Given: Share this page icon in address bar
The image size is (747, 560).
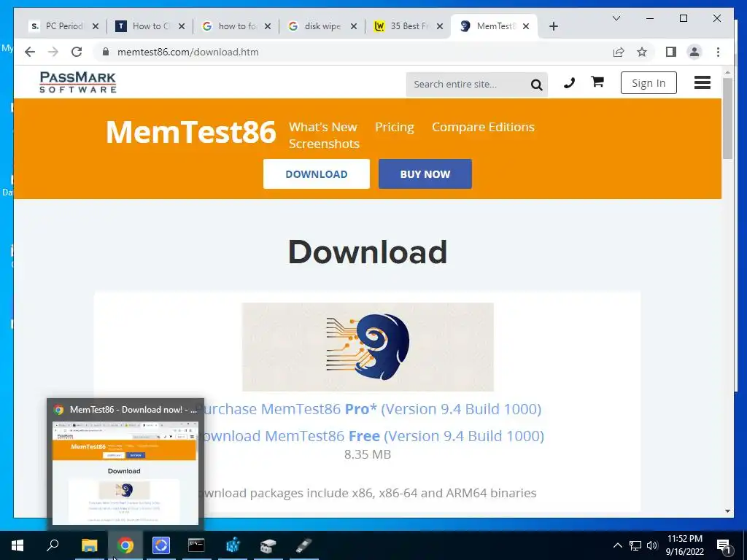Looking at the screenshot, I should coord(619,52).
